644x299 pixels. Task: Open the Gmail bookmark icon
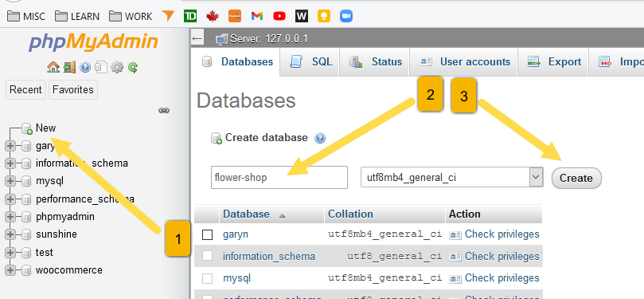256,16
